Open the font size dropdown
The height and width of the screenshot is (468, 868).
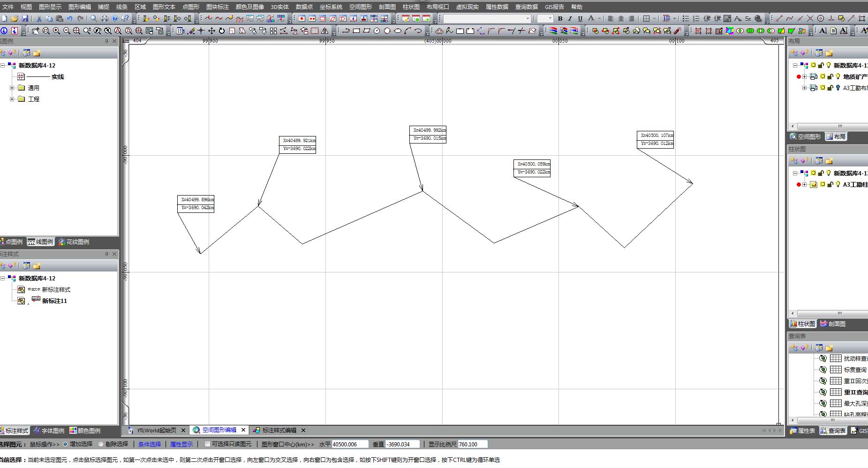[551, 18]
